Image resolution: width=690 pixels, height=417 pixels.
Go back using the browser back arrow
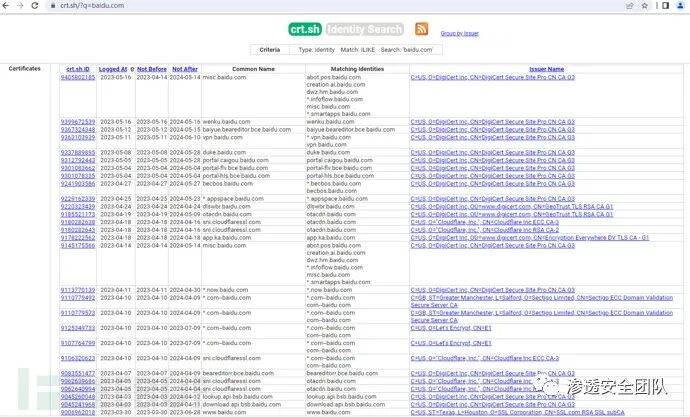[x=6, y=6]
